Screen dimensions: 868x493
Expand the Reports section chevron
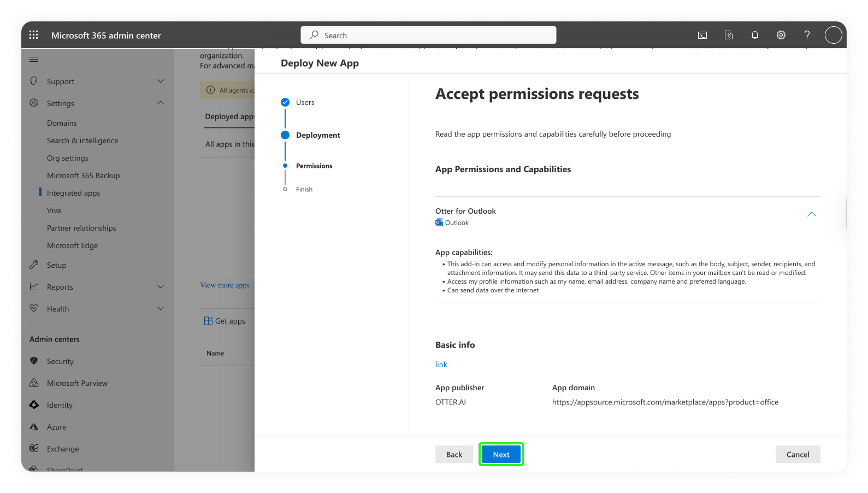(161, 287)
